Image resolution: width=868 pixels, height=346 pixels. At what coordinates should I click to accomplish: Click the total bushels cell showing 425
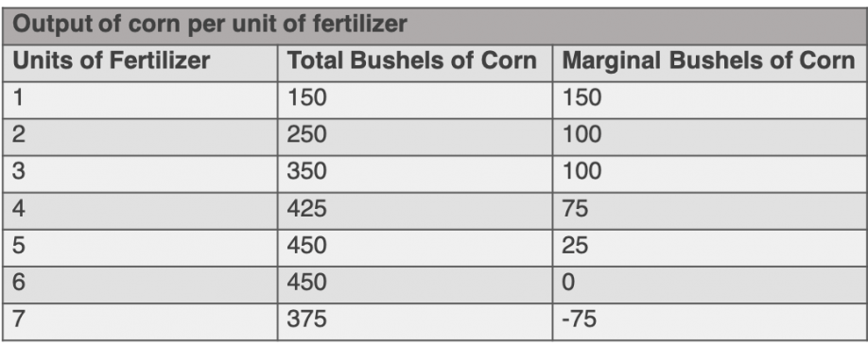click(x=415, y=211)
